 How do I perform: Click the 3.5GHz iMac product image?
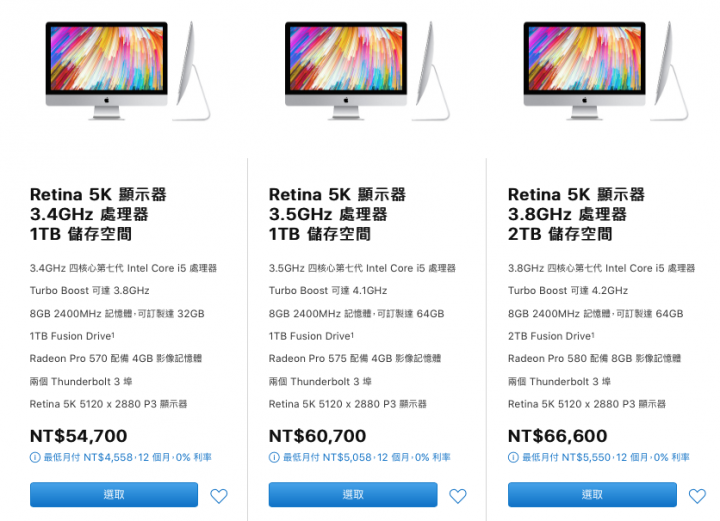pos(346,71)
